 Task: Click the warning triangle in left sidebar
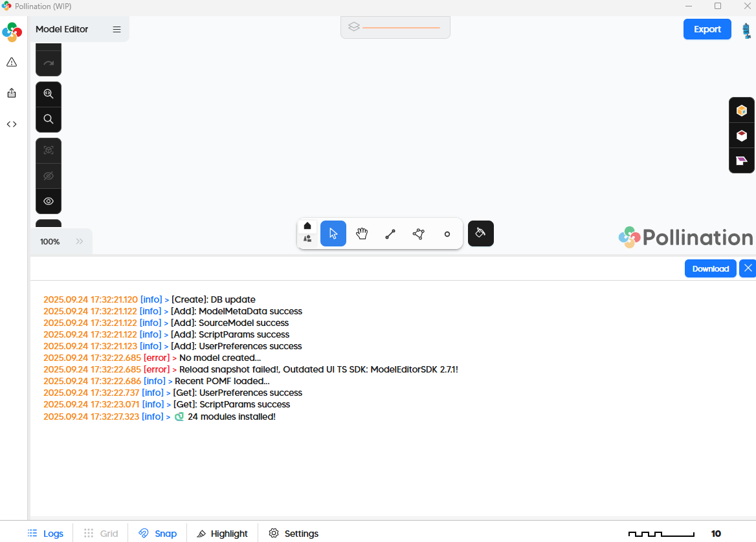tap(12, 62)
